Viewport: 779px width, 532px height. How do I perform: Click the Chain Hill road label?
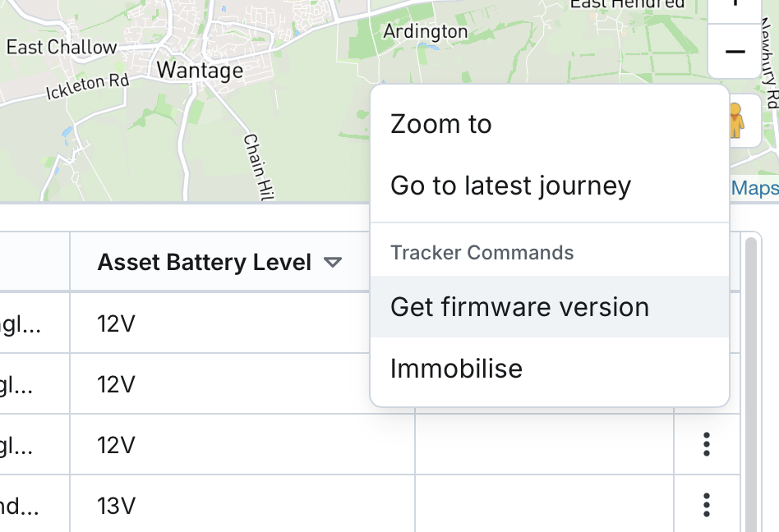point(256,167)
